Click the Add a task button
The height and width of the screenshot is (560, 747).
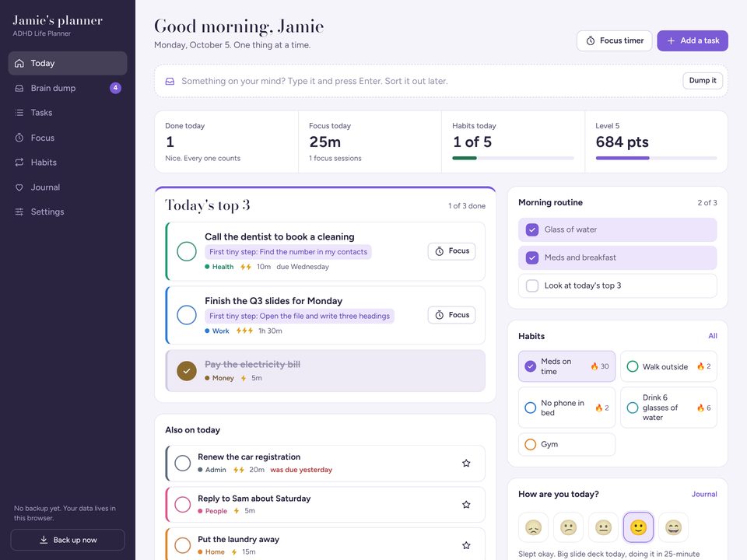[x=693, y=41]
